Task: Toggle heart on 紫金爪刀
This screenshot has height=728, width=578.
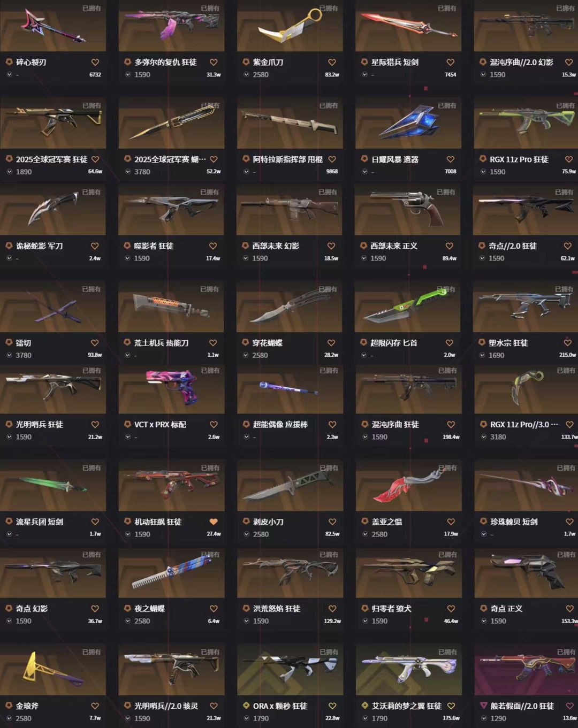Action: (x=332, y=62)
